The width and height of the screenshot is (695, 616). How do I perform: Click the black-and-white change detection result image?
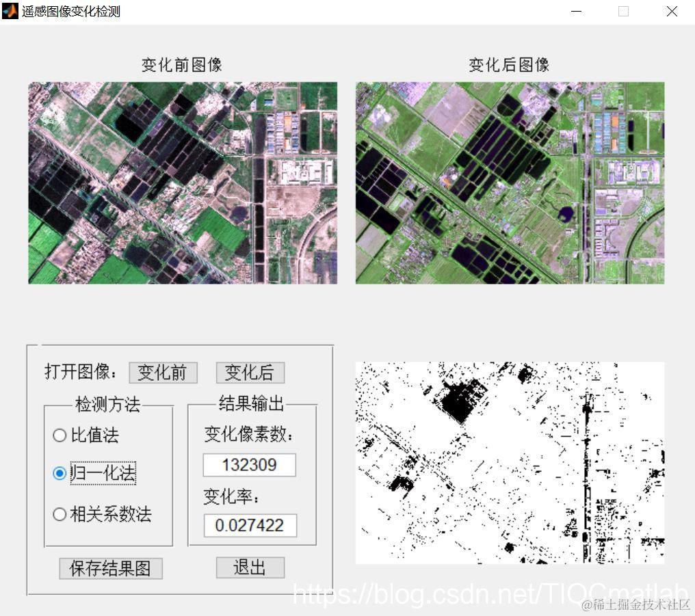[510, 461]
